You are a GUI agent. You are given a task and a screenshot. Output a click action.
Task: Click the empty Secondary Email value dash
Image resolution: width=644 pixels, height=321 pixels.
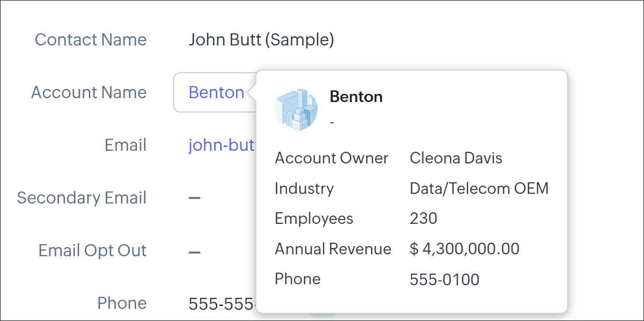pyautogui.click(x=195, y=198)
